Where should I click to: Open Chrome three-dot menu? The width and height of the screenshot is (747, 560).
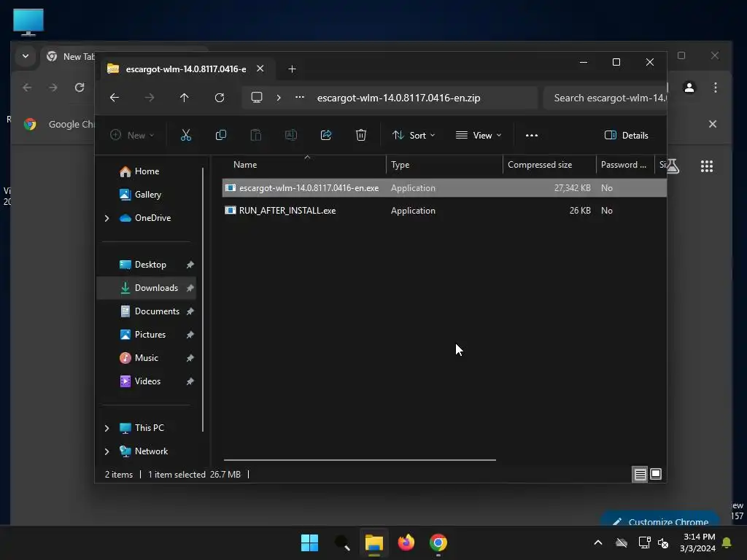click(716, 87)
